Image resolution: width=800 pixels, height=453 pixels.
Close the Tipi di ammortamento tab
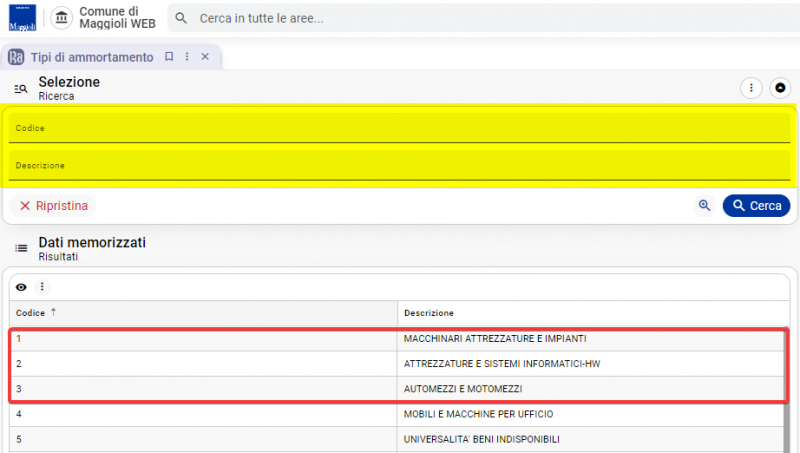click(205, 57)
